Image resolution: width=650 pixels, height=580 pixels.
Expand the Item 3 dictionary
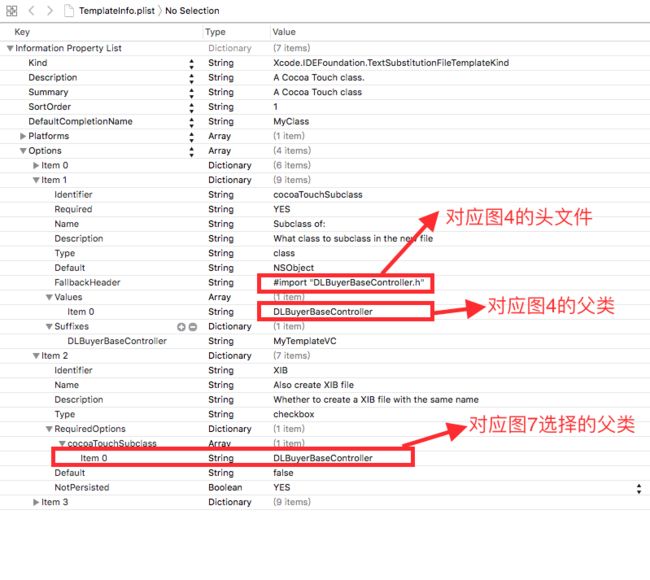pyautogui.click(x=36, y=502)
